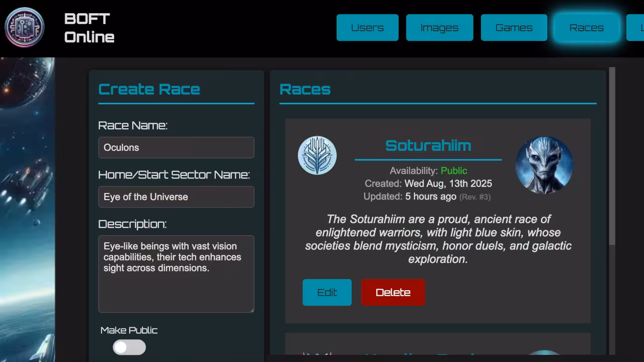644x362 pixels.
Task: Toggle the Make Public switch
Action: (129, 347)
